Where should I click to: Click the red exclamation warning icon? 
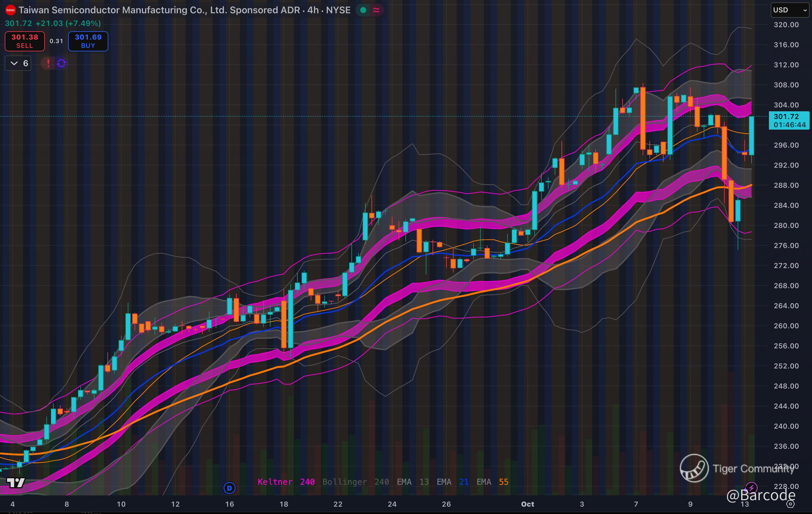coord(48,63)
